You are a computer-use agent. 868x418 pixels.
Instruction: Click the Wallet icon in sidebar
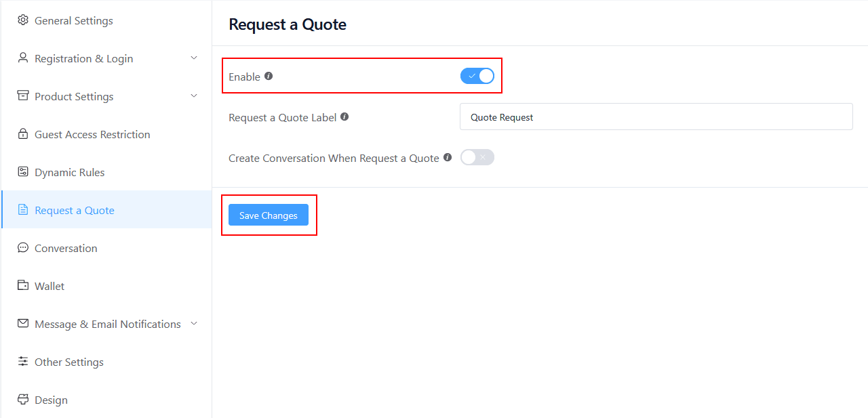click(x=23, y=286)
